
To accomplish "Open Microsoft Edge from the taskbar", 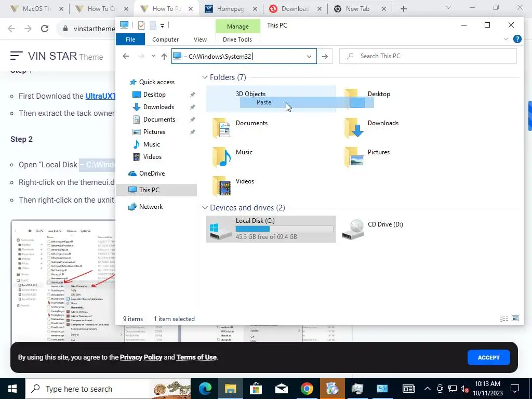I will click(205, 389).
